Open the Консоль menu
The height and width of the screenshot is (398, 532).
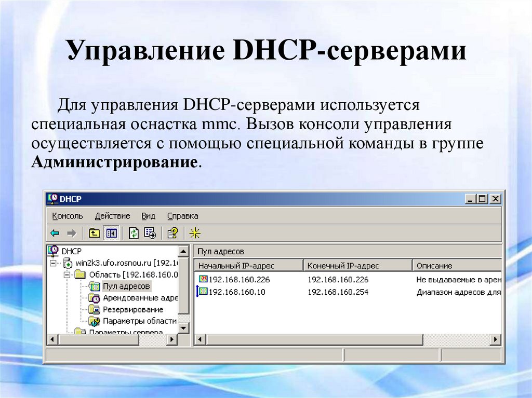click(x=67, y=216)
